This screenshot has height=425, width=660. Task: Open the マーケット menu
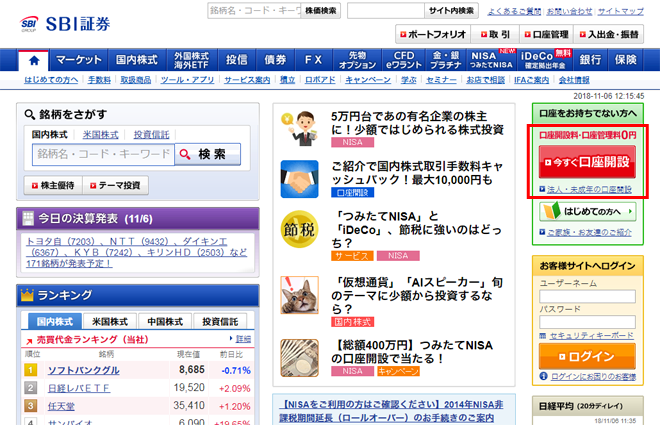coord(79,60)
